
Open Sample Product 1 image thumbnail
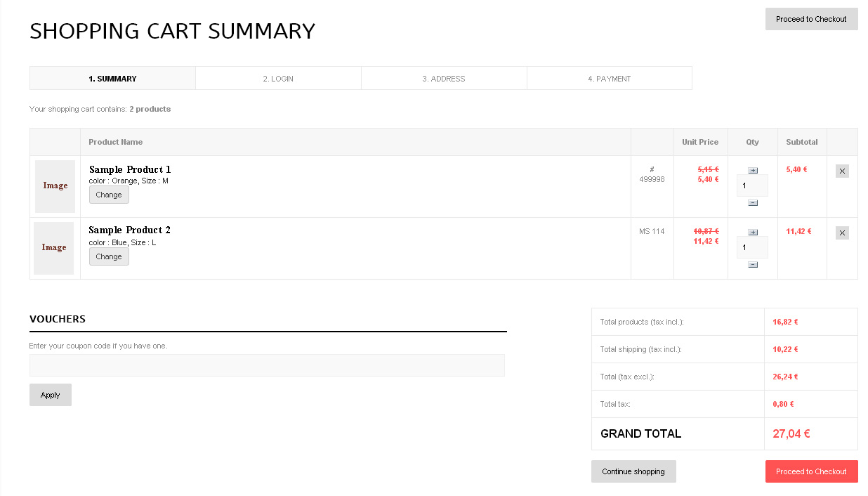coord(55,186)
